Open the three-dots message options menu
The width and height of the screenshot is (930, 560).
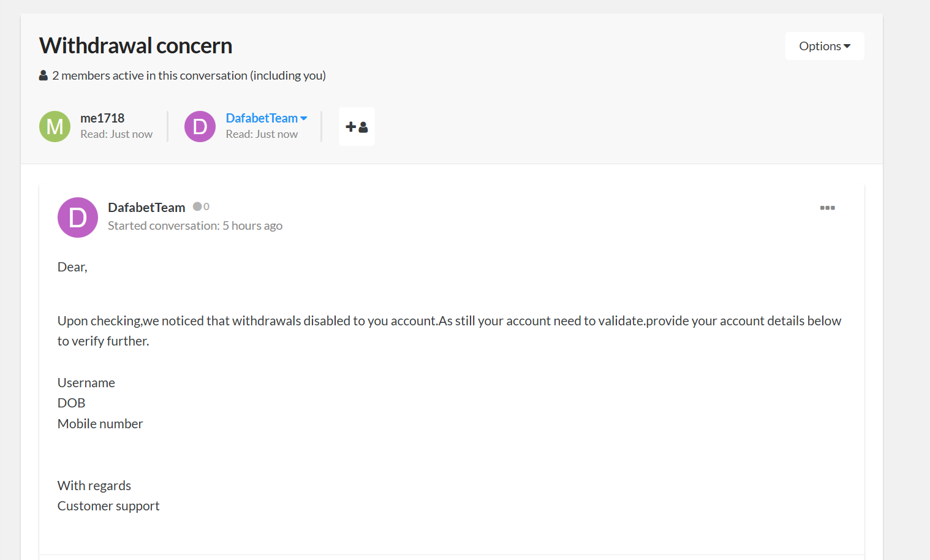point(827,208)
